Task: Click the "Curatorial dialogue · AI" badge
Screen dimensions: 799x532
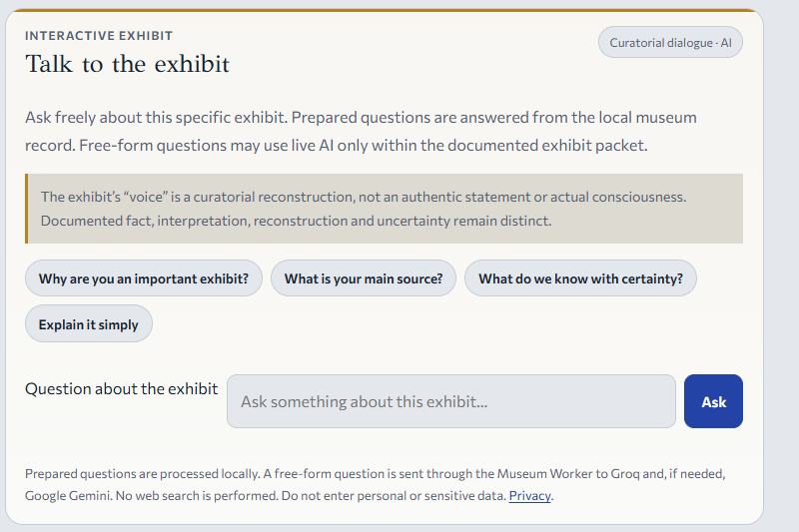Action: [x=670, y=42]
